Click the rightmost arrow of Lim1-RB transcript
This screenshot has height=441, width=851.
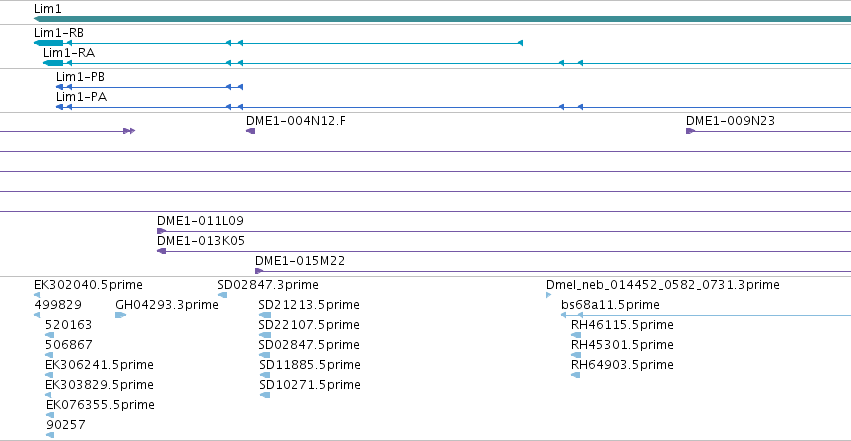tap(520, 43)
